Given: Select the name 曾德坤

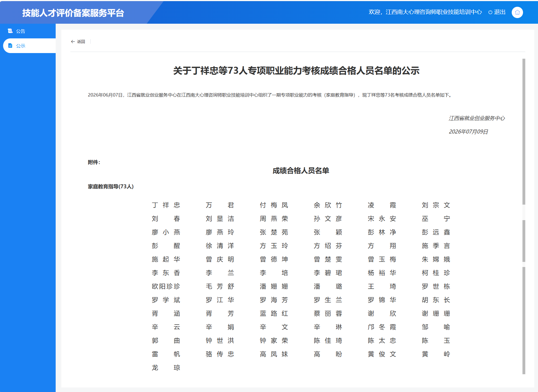Looking at the screenshot, I should pyautogui.click(x=274, y=259).
